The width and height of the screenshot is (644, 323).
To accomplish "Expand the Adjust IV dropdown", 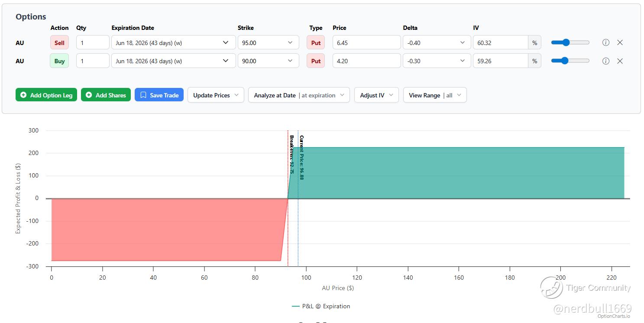I will point(376,95).
